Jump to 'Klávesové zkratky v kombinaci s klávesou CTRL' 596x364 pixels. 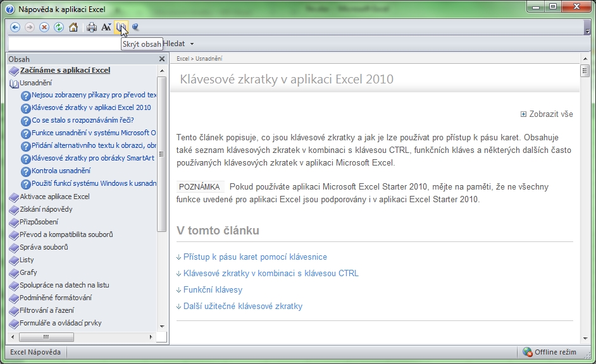pos(271,273)
